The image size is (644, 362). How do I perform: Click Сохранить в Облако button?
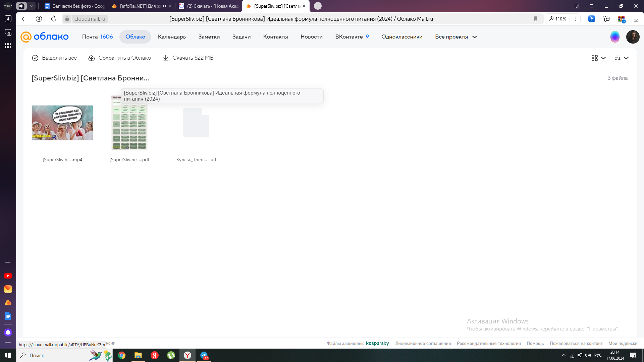pyautogui.click(x=119, y=58)
